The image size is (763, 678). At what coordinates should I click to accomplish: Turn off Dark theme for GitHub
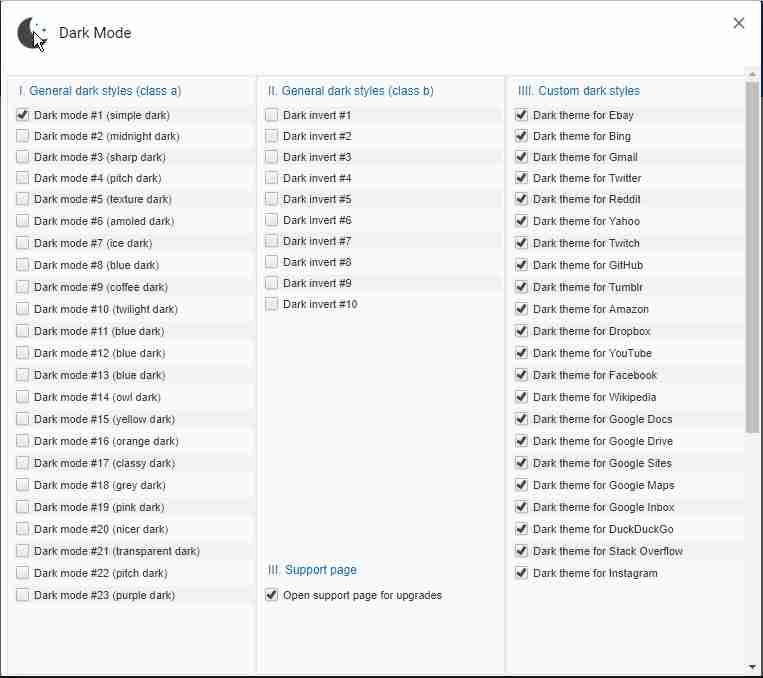coord(521,265)
